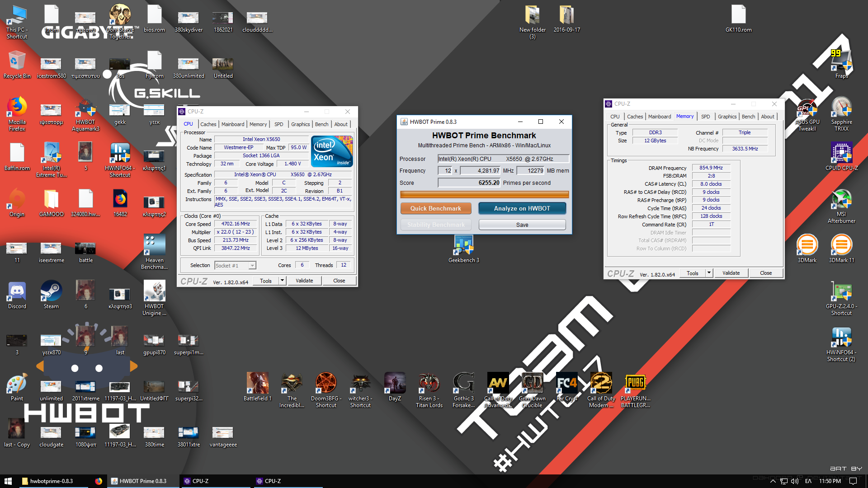
Task: Click the Frequency field showing 4,281.97
Action: tap(481, 171)
